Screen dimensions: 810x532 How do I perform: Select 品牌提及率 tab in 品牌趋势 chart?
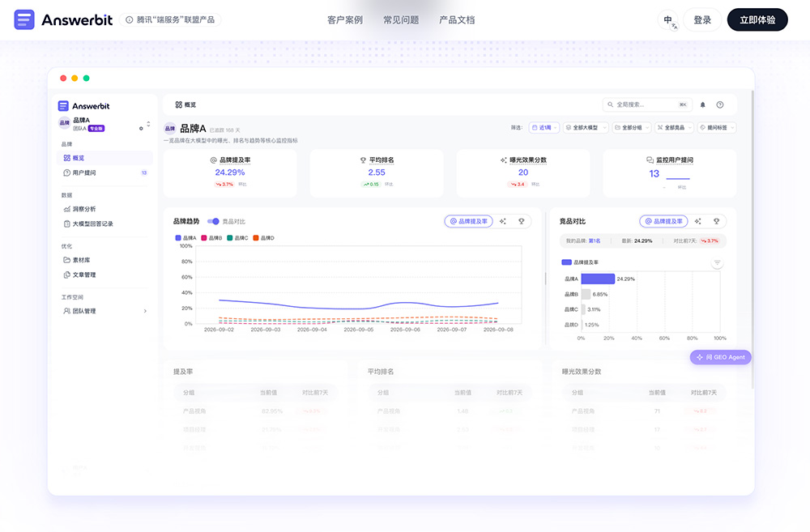468,221
